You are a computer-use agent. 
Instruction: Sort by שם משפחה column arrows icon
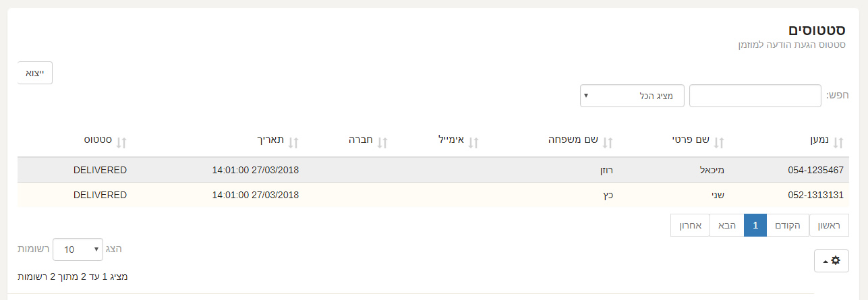pyautogui.click(x=607, y=142)
